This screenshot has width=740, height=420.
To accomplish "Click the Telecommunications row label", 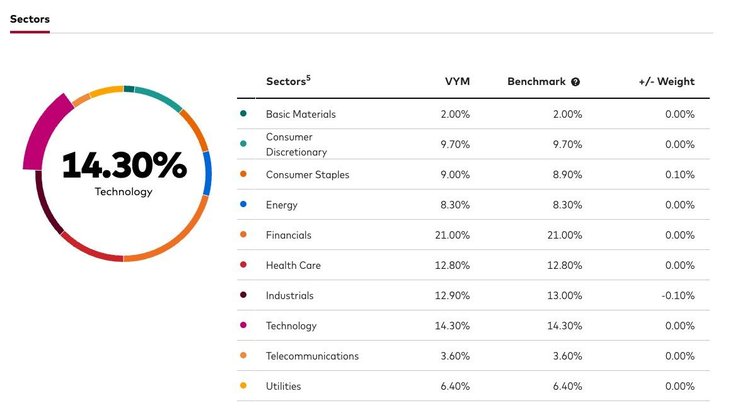I will (x=312, y=356).
